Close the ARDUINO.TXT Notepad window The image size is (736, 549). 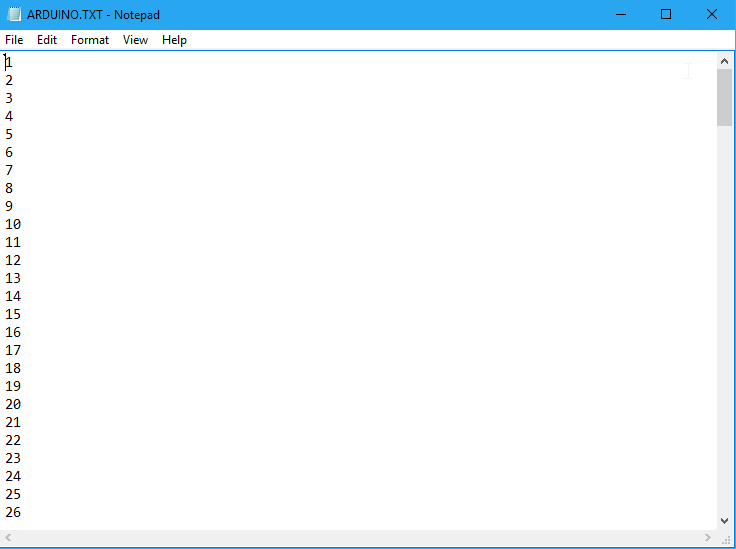click(x=712, y=14)
